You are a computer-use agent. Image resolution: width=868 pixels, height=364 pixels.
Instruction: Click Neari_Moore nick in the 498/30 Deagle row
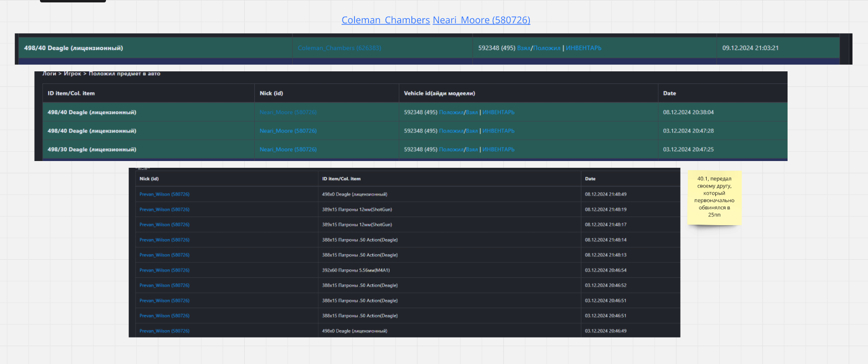tap(288, 149)
